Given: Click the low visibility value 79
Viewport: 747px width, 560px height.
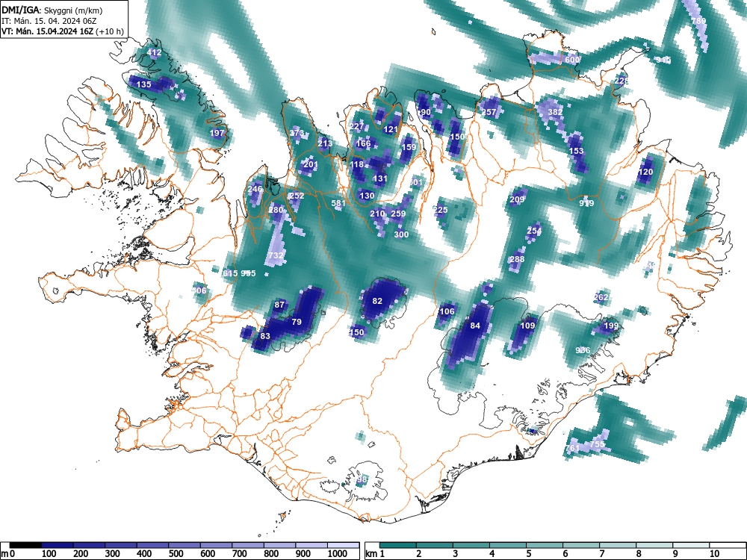Looking at the screenshot, I should (297, 322).
